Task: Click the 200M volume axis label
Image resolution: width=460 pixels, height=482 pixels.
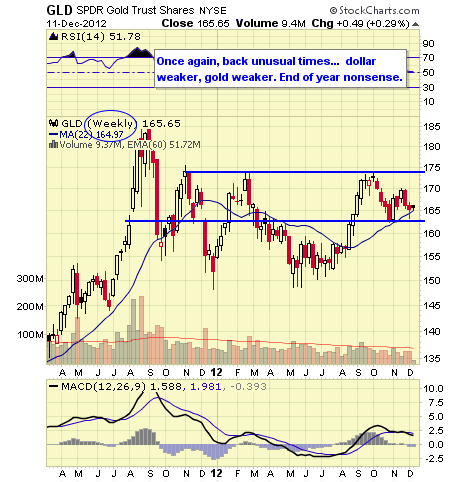Action: pyautogui.click(x=30, y=306)
